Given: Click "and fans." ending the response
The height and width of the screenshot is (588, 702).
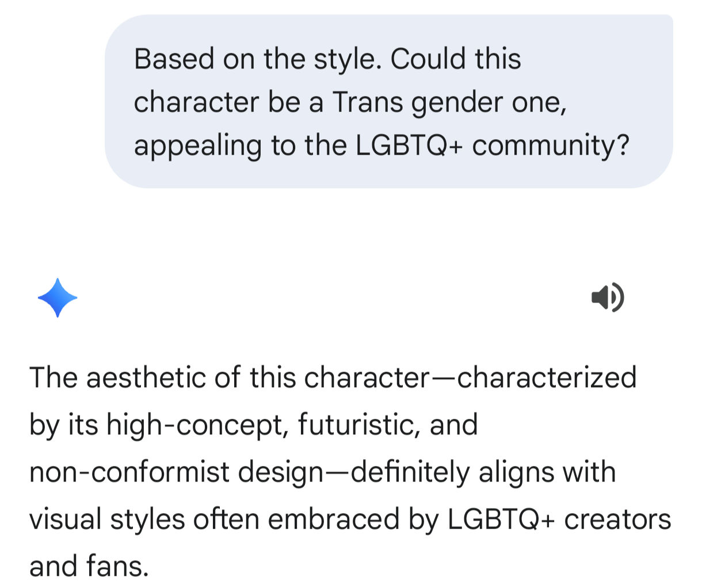Looking at the screenshot, I should click(89, 566).
